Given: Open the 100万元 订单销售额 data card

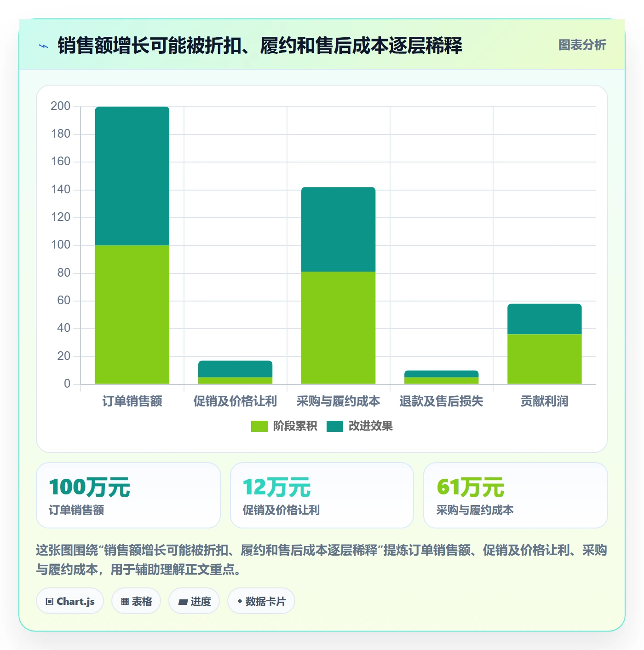Looking at the screenshot, I should (128, 495).
